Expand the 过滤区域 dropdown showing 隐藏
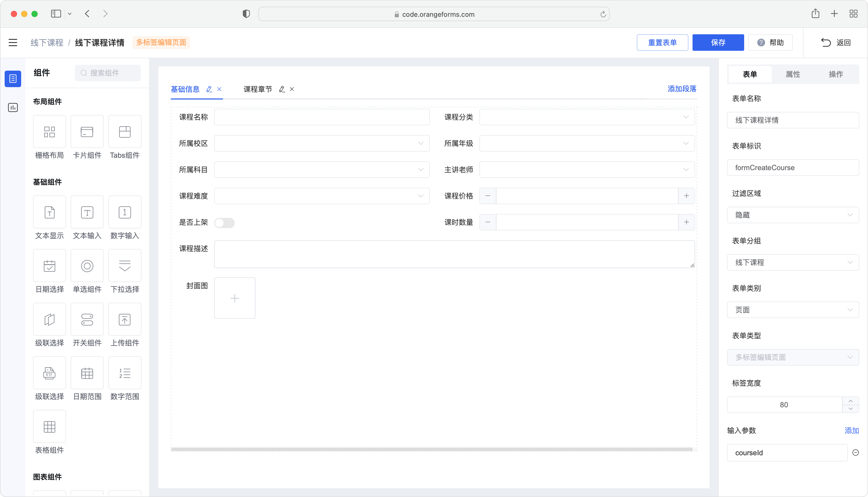The height and width of the screenshot is (497, 868). (x=793, y=215)
